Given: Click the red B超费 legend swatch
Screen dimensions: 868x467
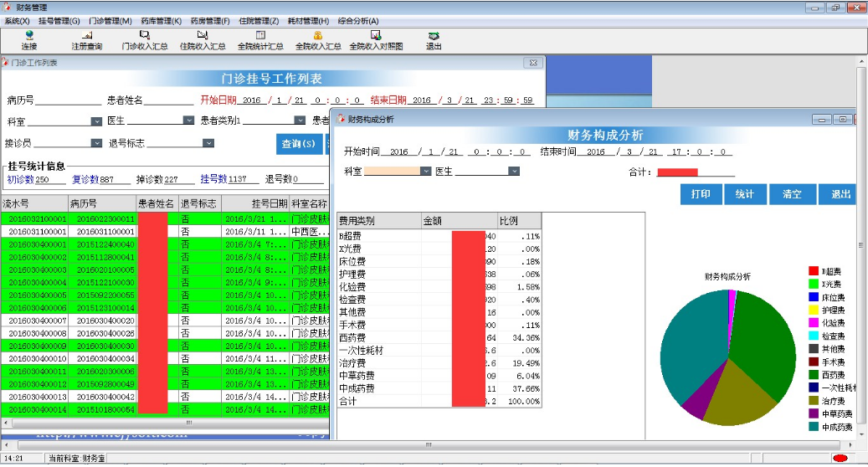Looking at the screenshot, I should [x=814, y=271].
